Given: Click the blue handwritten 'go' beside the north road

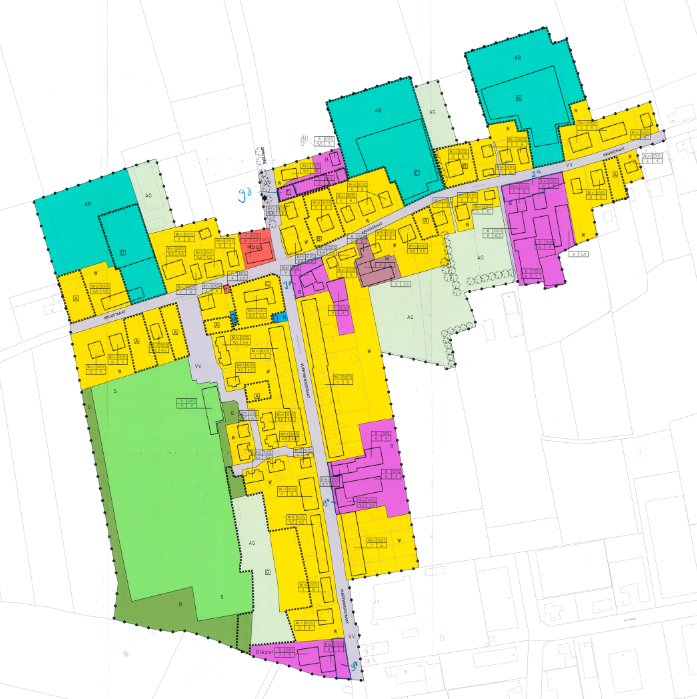Looking at the screenshot, I should point(245,194).
